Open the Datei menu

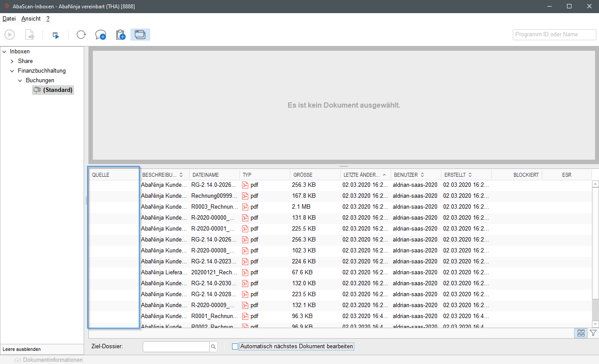[x=9, y=19]
